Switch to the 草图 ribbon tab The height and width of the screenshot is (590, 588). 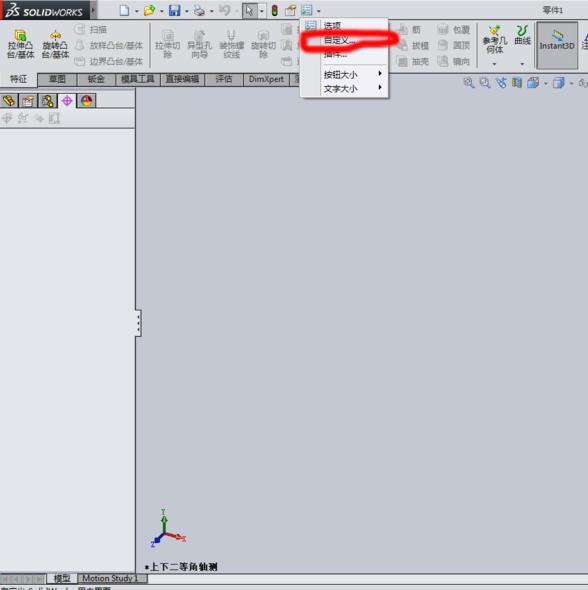[57, 79]
